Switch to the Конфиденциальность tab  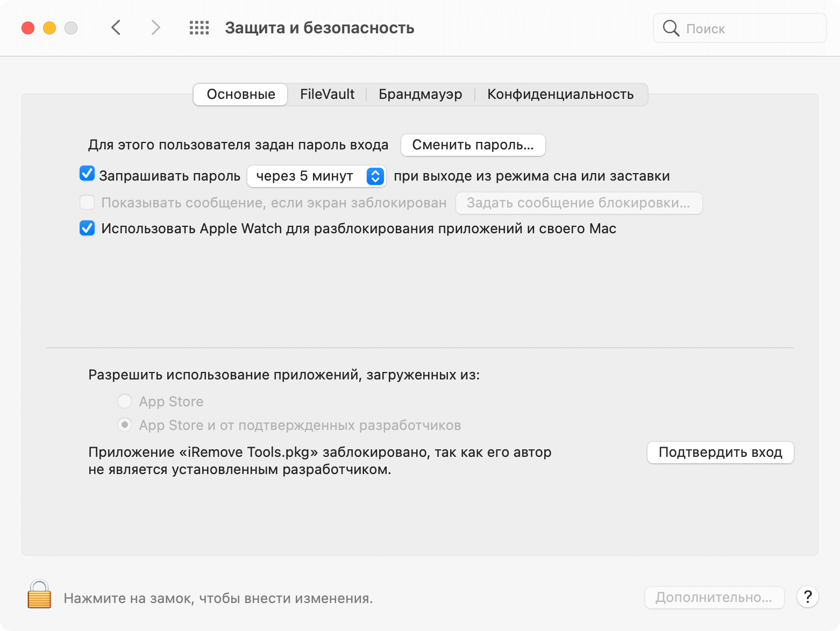pyautogui.click(x=560, y=95)
